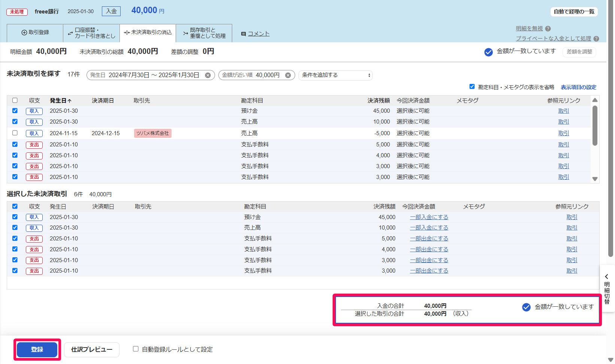Click 一部入金にする for 売上高 10,000 row
The image size is (615, 364).
[429, 228]
